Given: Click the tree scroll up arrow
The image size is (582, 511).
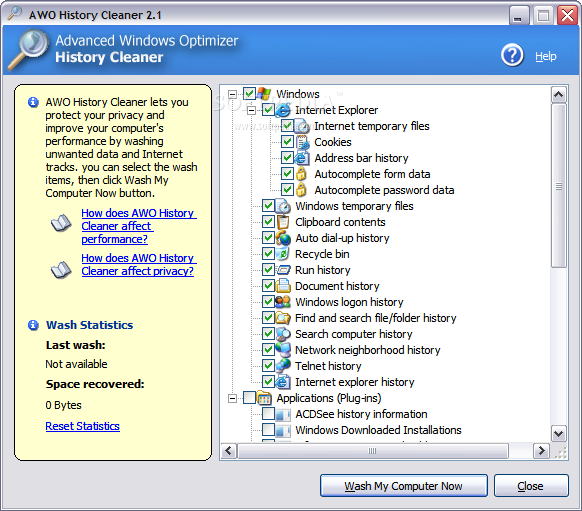Looking at the screenshot, I should [x=559, y=95].
